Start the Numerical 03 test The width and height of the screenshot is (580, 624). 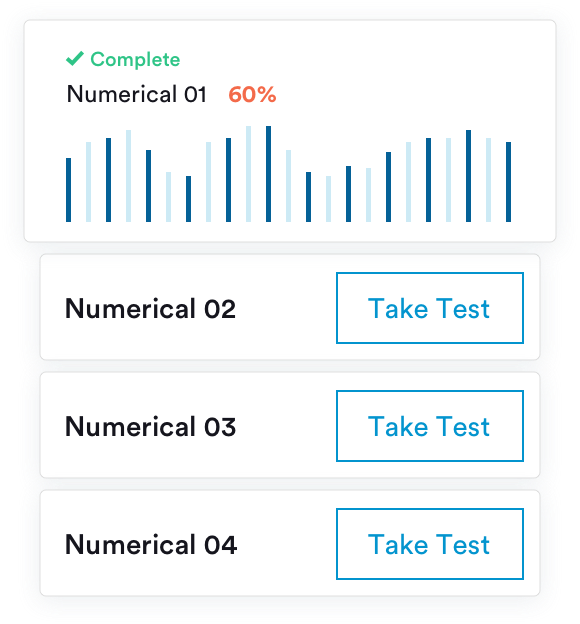tap(430, 426)
